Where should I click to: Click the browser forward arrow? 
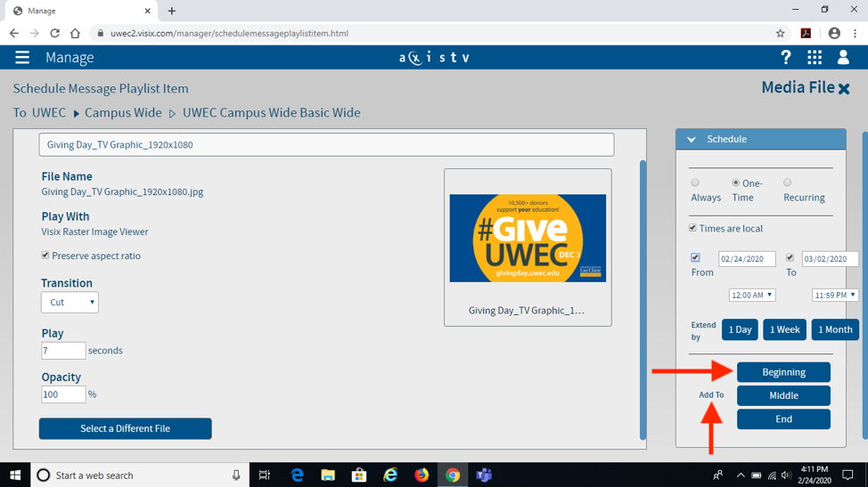pos(35,33)
